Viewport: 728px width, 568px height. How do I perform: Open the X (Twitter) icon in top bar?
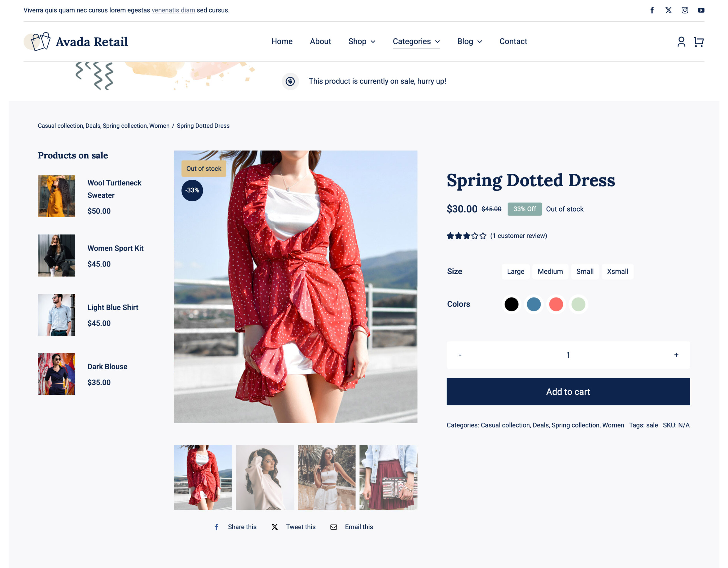[x=668, y=10]
